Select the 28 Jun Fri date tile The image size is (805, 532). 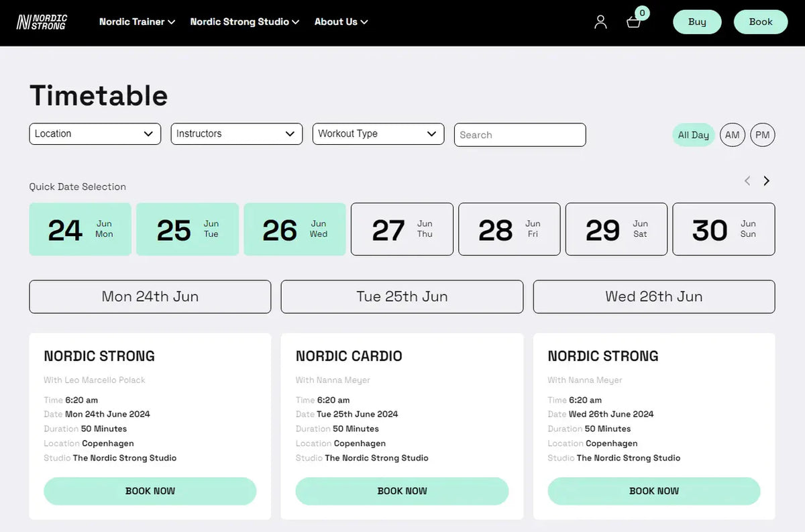pyautogui.click(x=509, y=229)
